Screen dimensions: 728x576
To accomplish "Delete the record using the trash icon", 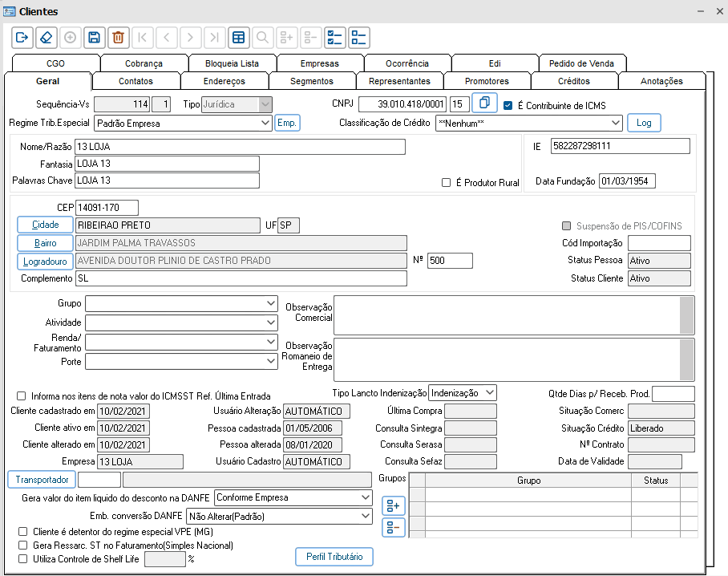I will click(x=118, y=37).
